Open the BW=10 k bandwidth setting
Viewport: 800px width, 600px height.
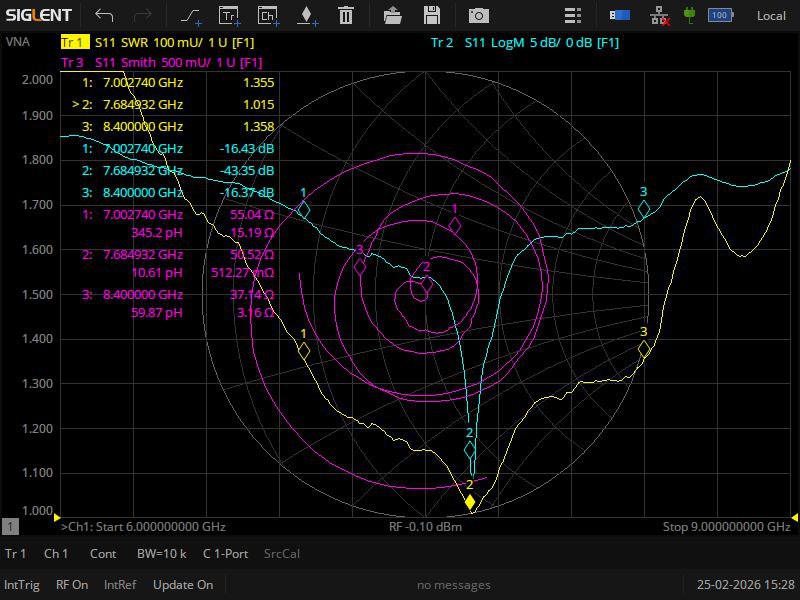pyautogui.click(x=161, y=554)
